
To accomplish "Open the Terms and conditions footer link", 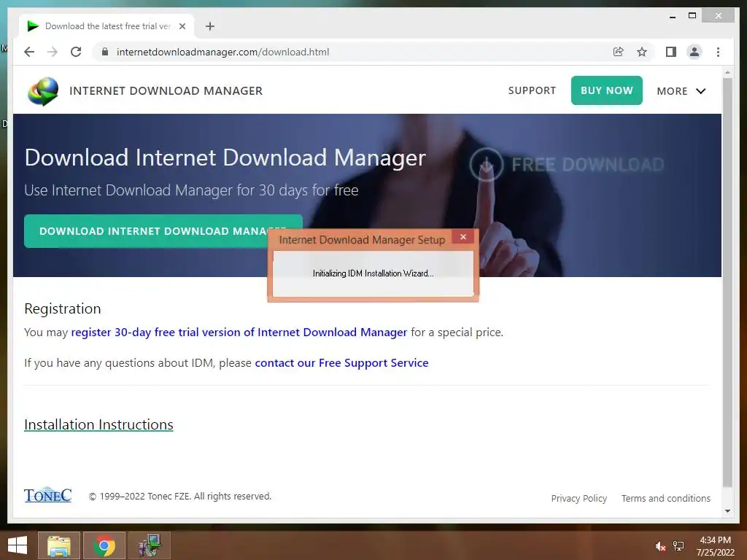I will (665, 498).
